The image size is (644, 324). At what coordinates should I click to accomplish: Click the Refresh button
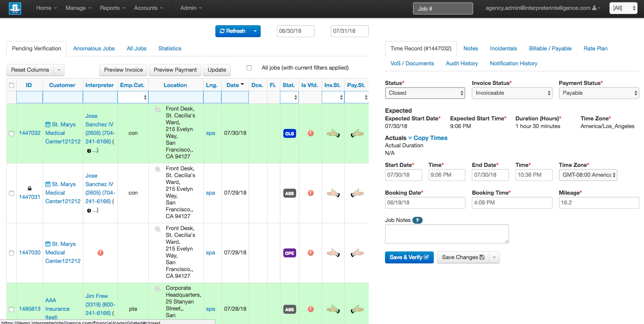[232, 31]
